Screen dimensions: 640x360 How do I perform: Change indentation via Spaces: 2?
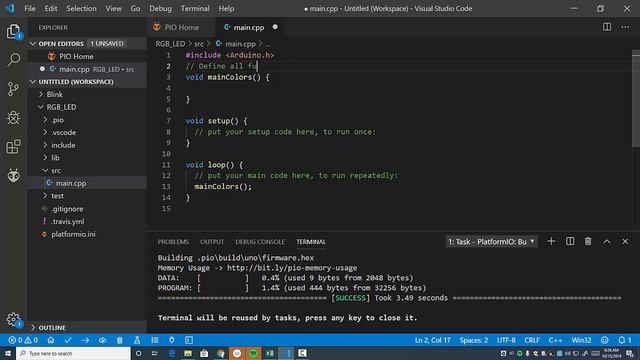[x=473, y=340]
